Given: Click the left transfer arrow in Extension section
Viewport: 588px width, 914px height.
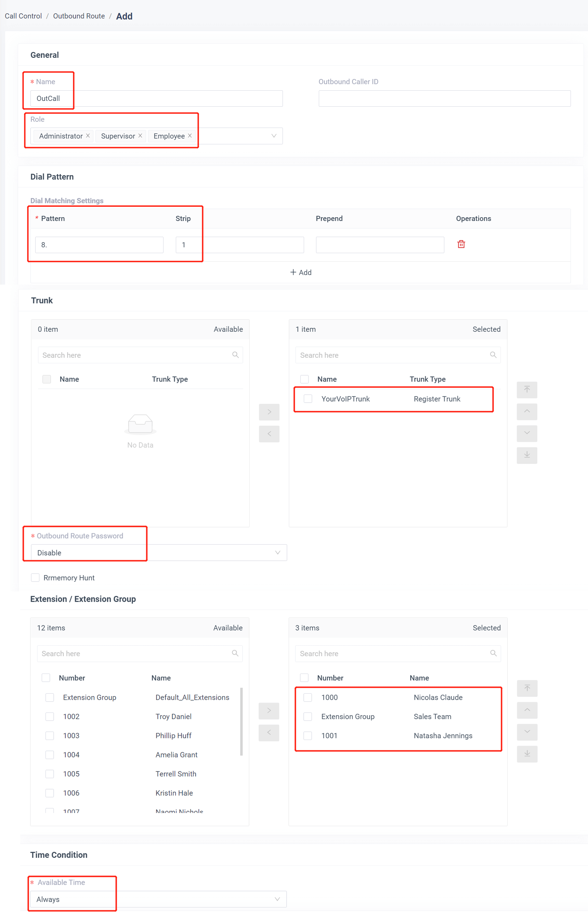Looking at the screenshot, I should click(269, 732).
